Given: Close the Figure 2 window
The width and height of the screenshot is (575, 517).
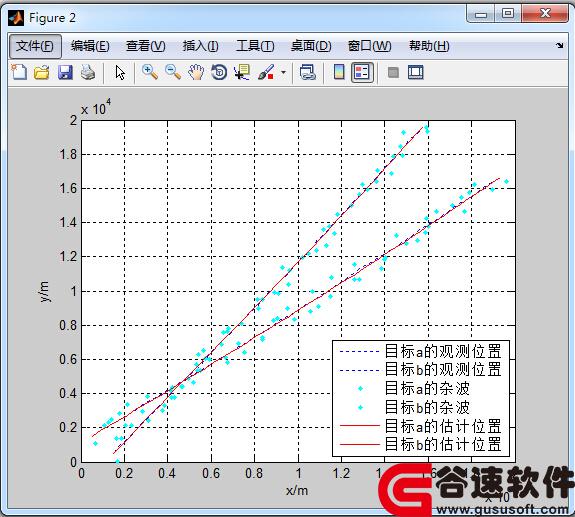Looking at the screenshot, I should [x=545, y=14].
